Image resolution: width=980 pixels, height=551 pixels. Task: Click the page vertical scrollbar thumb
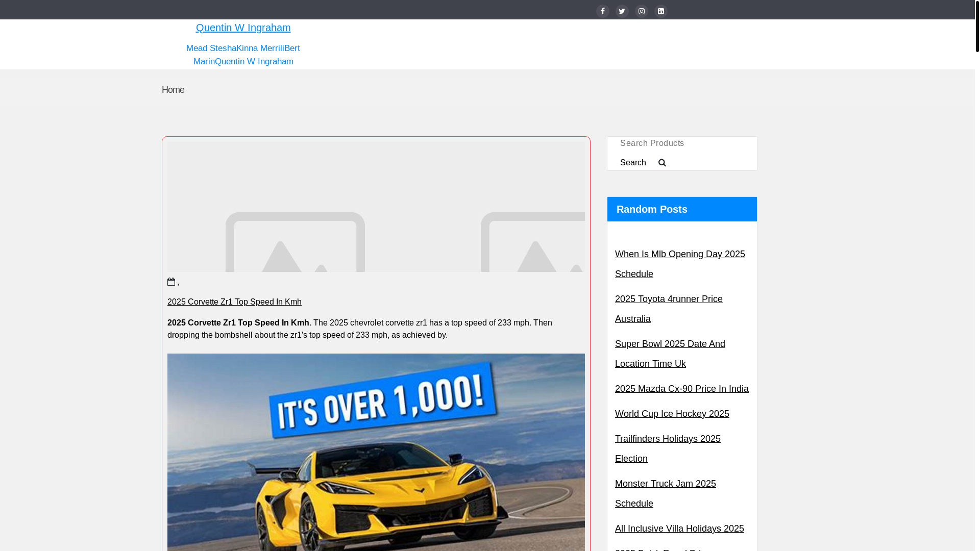pos(977,26)
